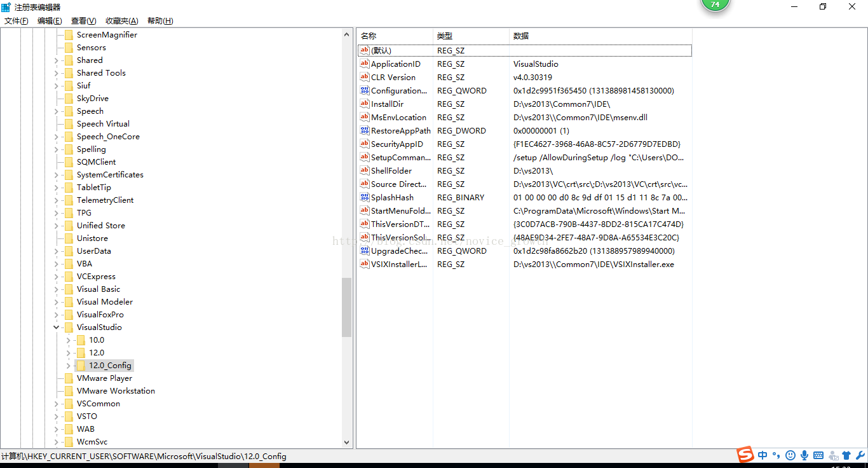This screenshot has width=868, height=468.
Task: Click the 12.0_Config folder icon
Action: pos(81,366)
